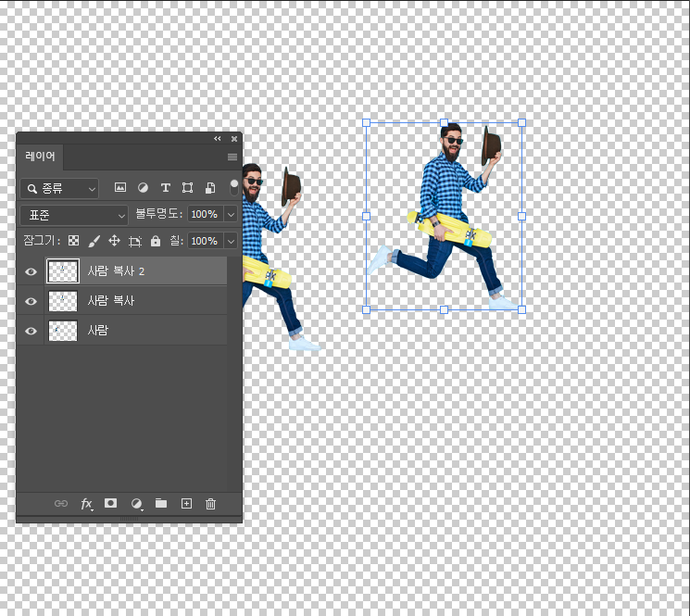The height and width of the screenshot is (616, 690).
Task: Lock image pixels brush icon
Action: coord(94,241)
